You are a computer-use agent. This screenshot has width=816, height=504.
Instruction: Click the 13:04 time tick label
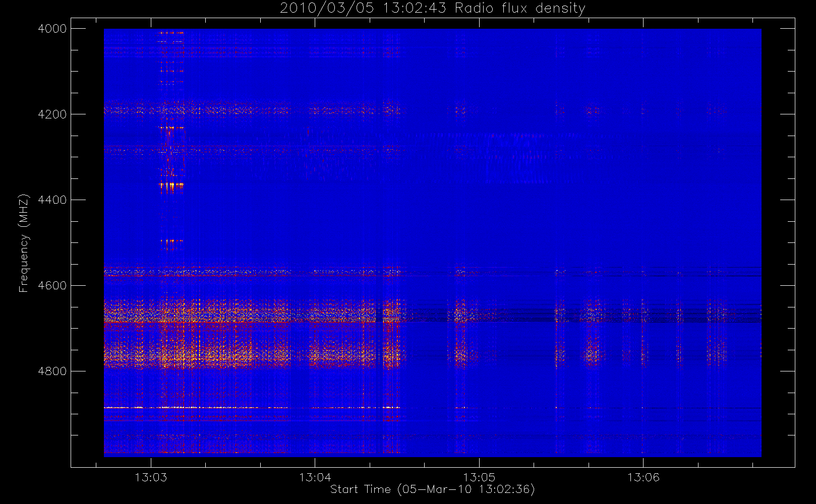click(315, 477)
